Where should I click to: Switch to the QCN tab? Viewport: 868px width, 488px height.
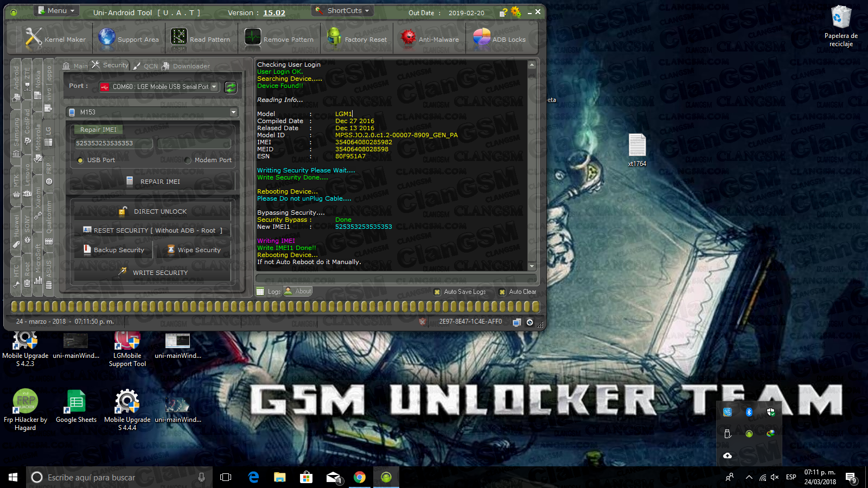click(145, 66)
